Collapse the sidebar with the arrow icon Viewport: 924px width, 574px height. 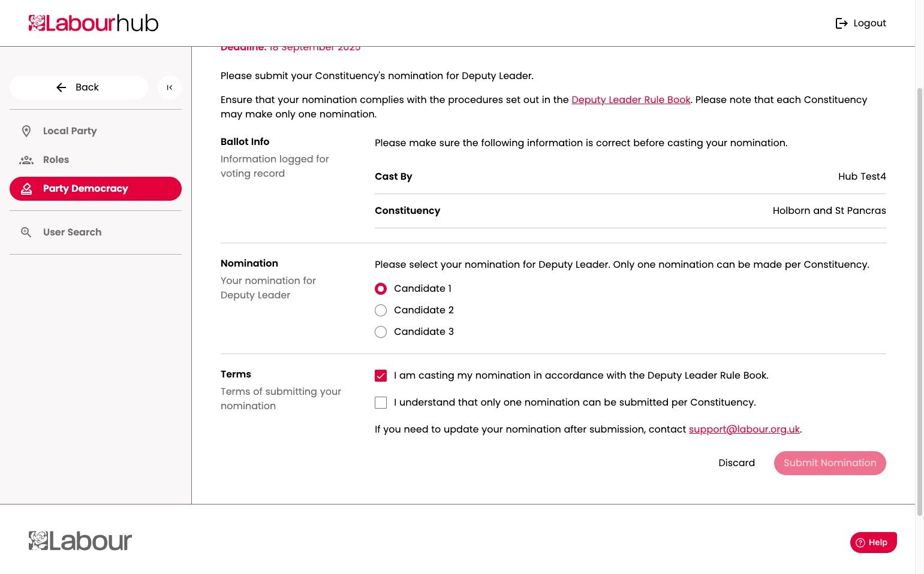(x=170, y=87)
